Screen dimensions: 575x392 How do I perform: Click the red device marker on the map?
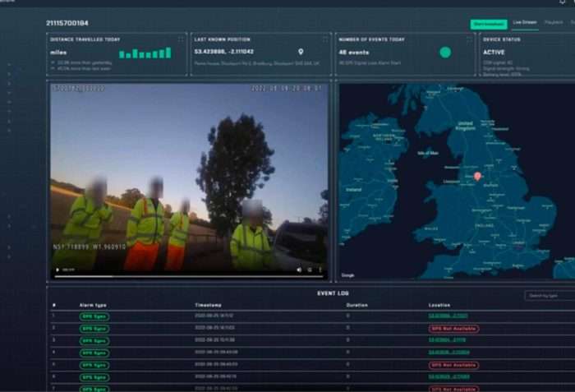pos(477,177)
